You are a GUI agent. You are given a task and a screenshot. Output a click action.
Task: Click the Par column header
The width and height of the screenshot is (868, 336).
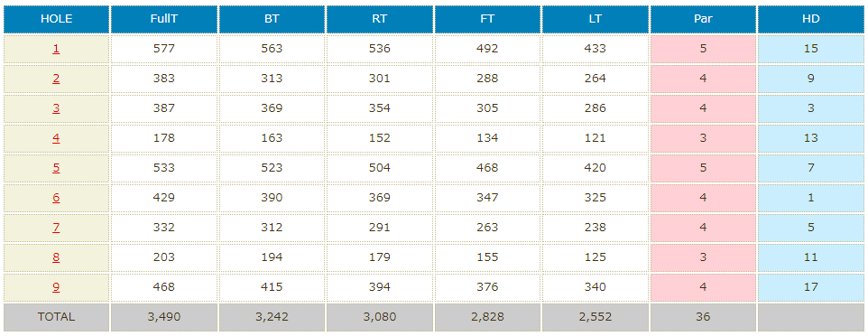coord(703,19)
